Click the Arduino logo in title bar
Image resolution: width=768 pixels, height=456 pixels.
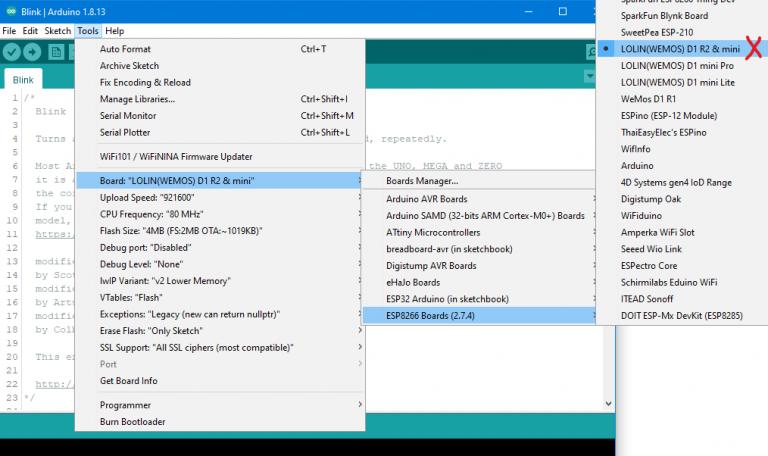point(10,11)
